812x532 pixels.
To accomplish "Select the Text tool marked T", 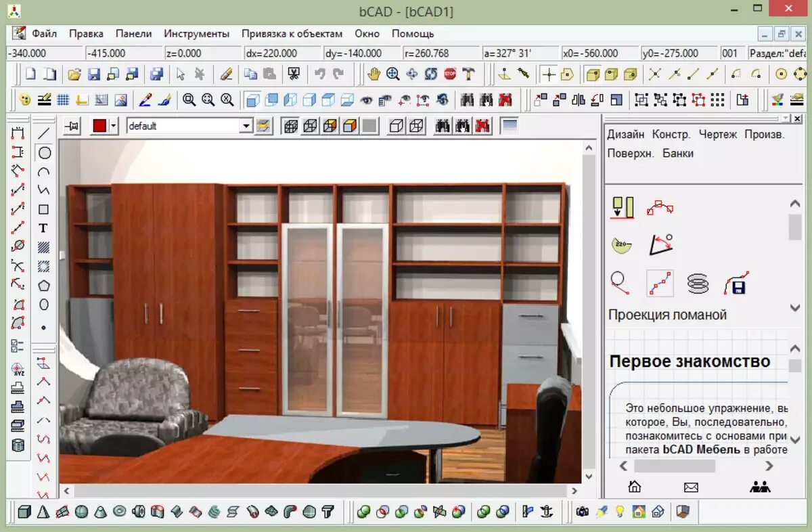I will [44, 229].
